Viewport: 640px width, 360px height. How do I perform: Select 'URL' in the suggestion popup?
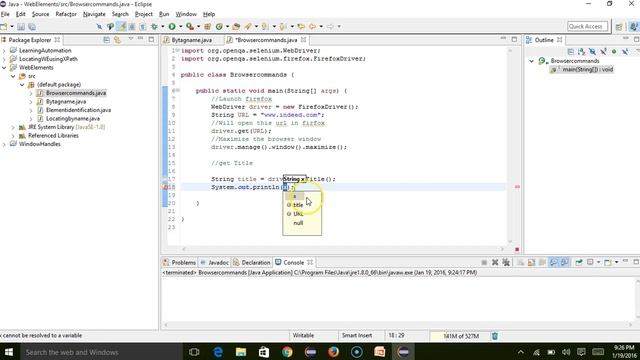(298, 214)
